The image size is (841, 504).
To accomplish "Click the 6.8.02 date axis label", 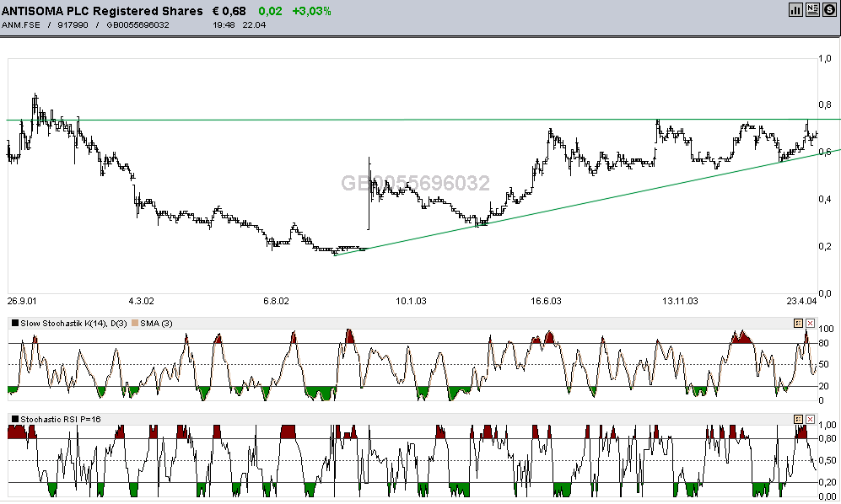I will coord(276,301).
